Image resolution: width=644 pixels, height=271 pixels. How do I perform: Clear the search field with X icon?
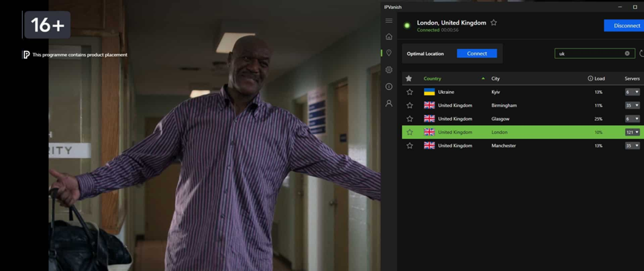click(627, 54)
